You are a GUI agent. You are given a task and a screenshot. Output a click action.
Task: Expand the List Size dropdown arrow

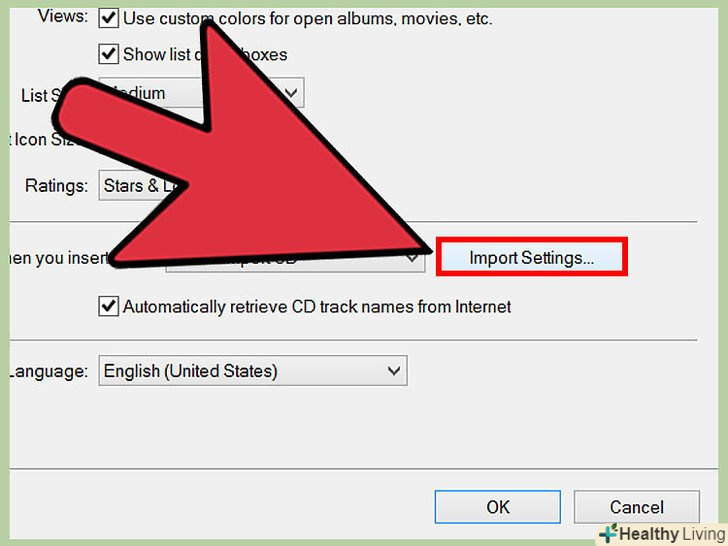291,93
